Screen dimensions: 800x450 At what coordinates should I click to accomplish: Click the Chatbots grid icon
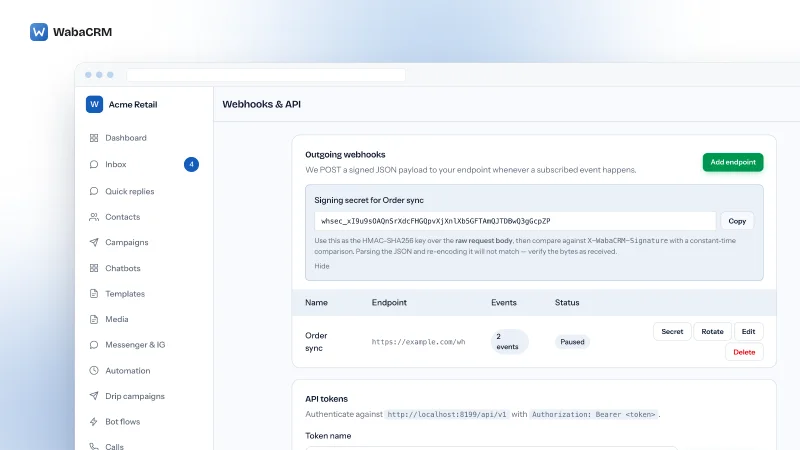coord(94,268)
